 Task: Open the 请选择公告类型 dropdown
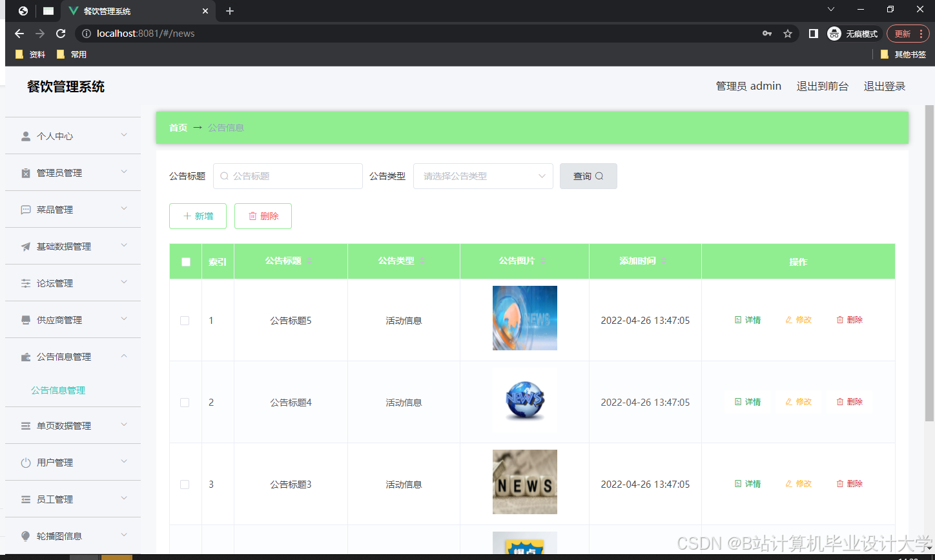pos(483,176)
